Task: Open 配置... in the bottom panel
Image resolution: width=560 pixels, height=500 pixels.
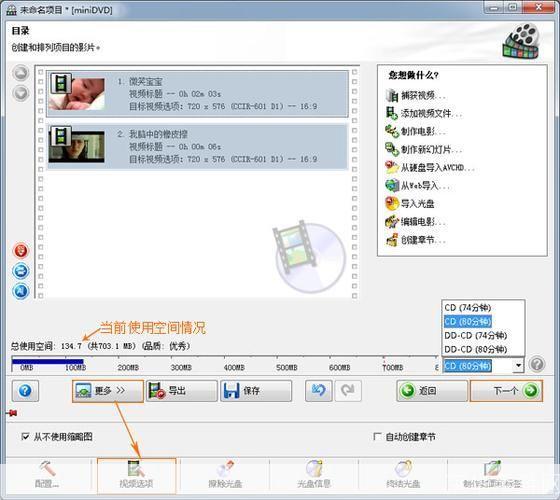Action: pos(47,474)
